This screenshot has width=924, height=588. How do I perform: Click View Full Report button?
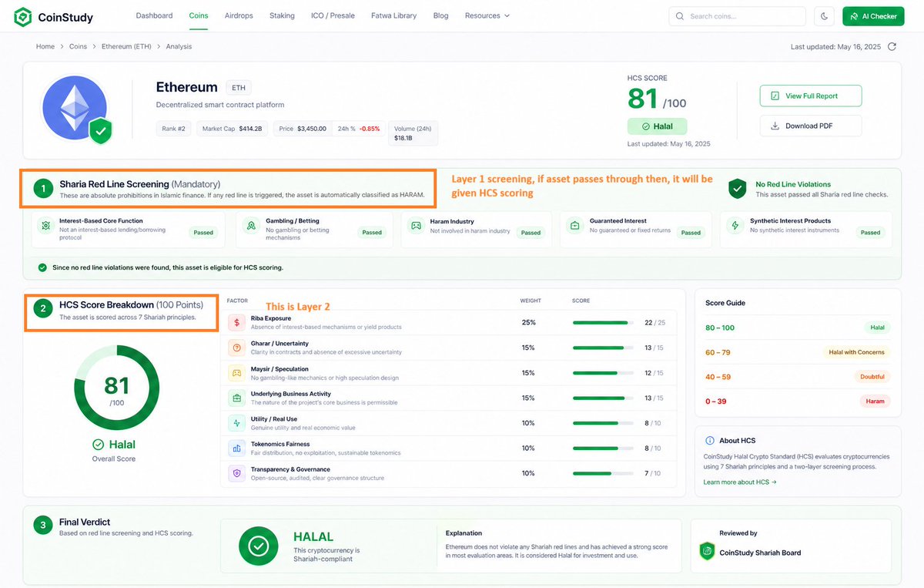(811, 96)
